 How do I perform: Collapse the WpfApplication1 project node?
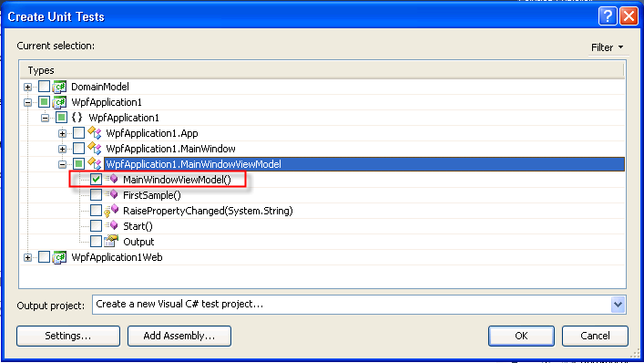coord(27,103)
